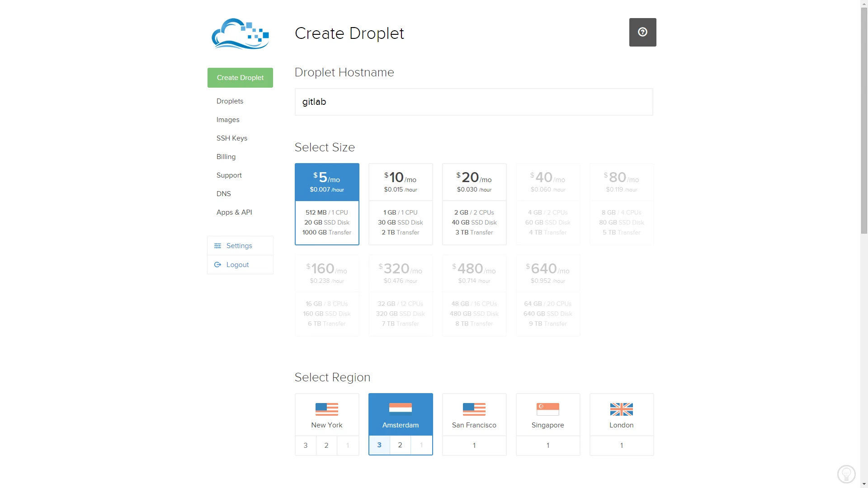The width and height of the screenshot is (868, 488).
Task: Select New York datacenter 2
Action: coord(326,446)
